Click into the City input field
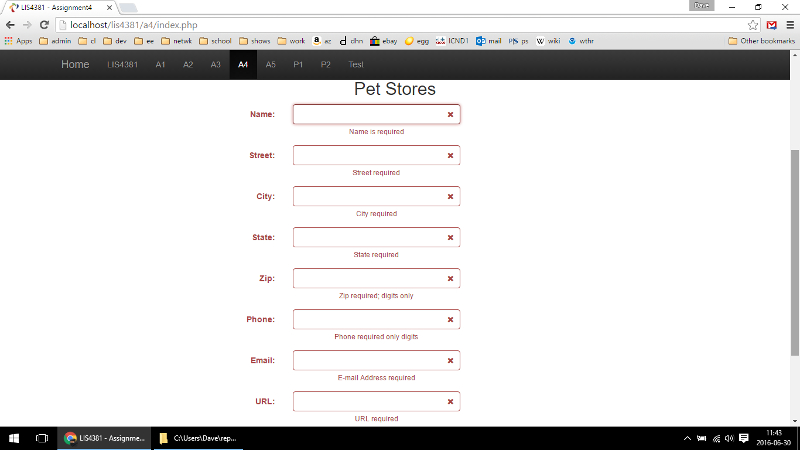 377,196
